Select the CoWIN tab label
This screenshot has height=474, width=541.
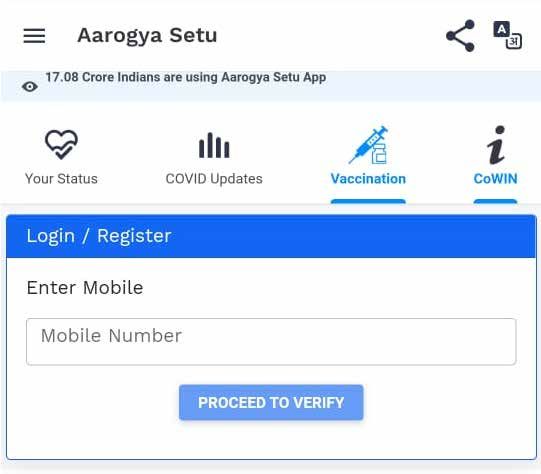point(495,179)
